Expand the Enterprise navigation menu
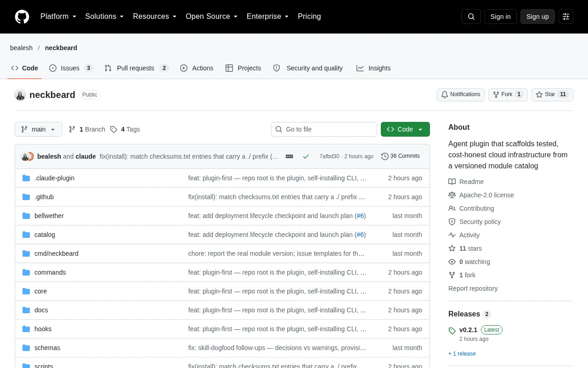The image size is (588, 368). click(x=268, y=17)
